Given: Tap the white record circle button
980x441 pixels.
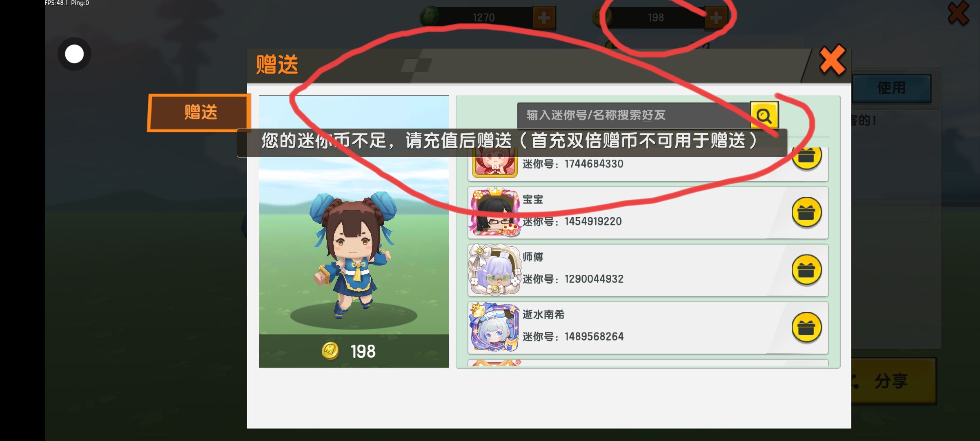Looking at the screenshot, I should pos(74,54).
